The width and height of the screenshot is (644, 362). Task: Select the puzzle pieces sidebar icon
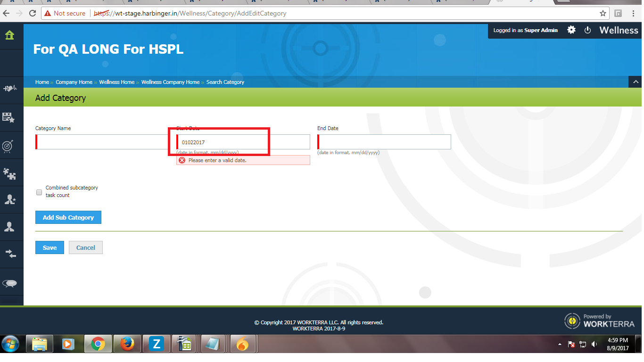point(9,174)
